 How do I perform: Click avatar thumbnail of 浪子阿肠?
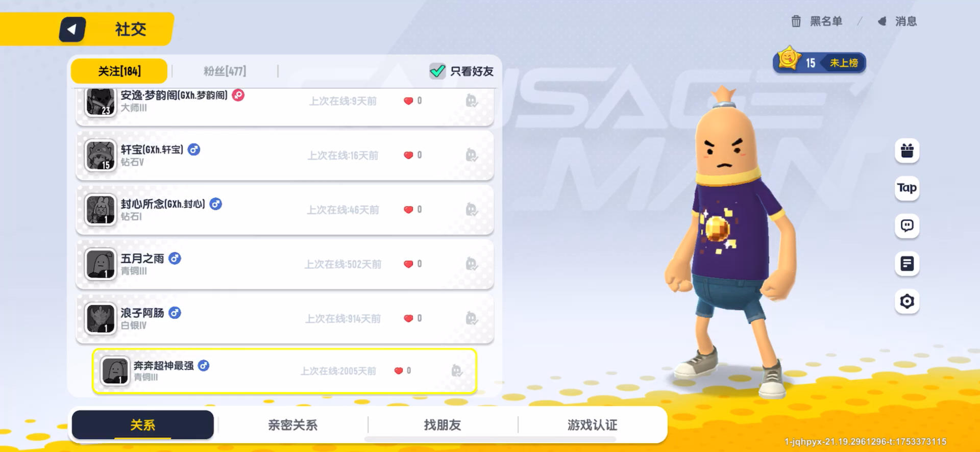coord(101,318)
